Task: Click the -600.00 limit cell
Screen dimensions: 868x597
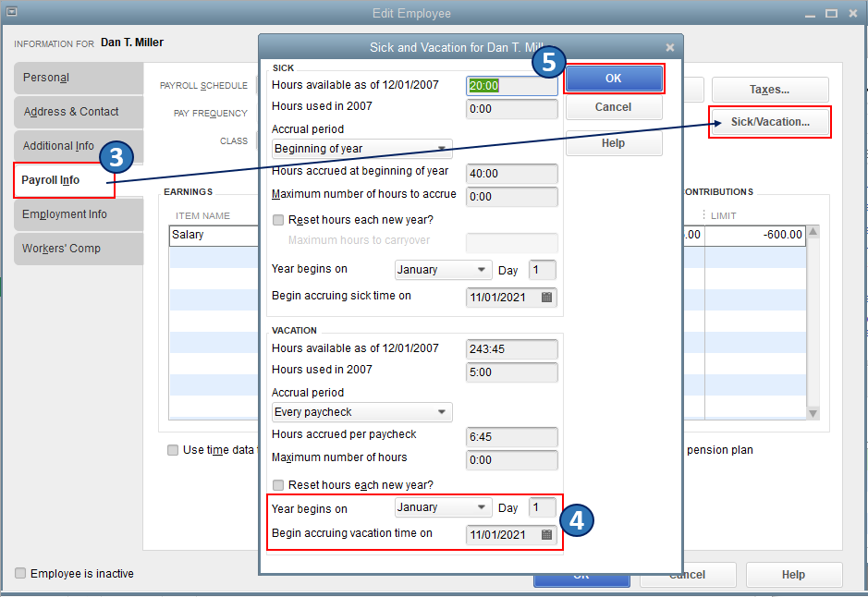Action: [755, 235]
